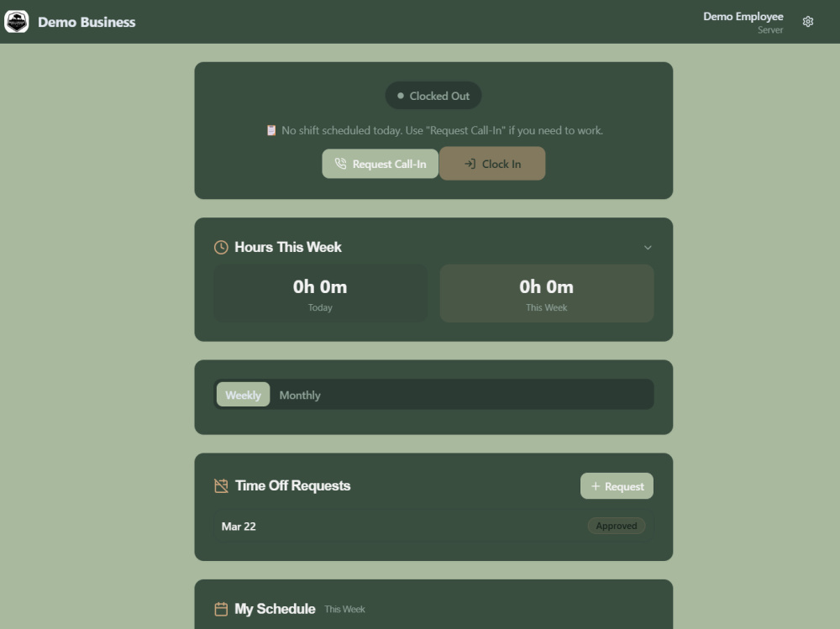Click the Time Off Requests heading
The image size is (840, 629).
[x=292, y=485]
